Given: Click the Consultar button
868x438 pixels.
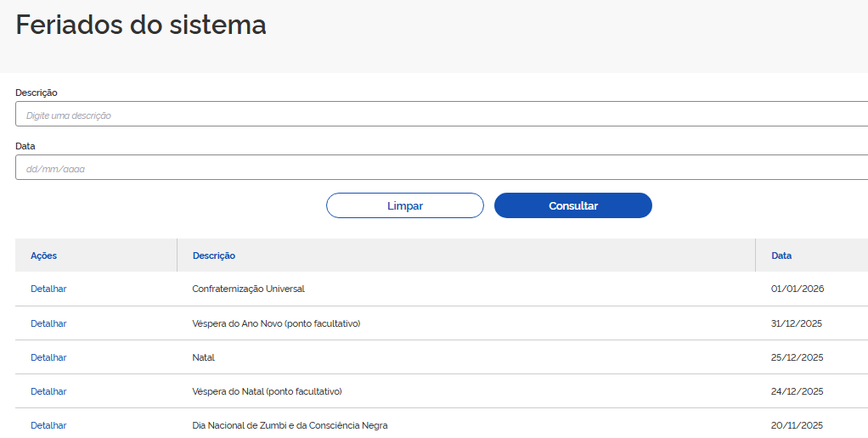Looking at the screenshot, I should click(x=572, y=205).
